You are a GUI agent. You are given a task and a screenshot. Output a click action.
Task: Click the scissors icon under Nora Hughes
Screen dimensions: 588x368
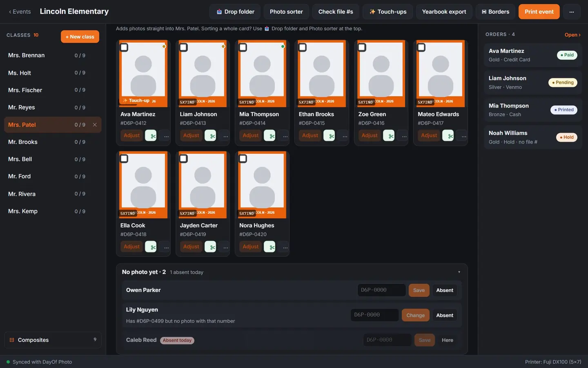coord(269,247)
